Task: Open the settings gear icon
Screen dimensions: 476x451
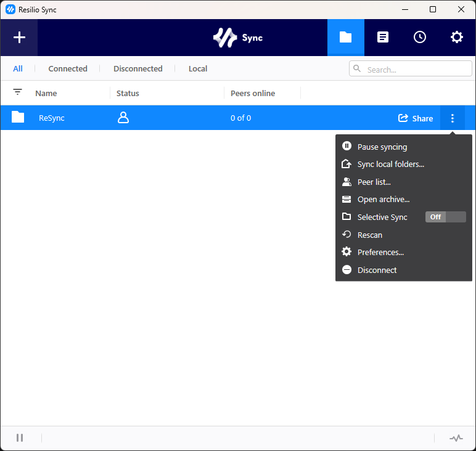Action: [x=456, y=38]
